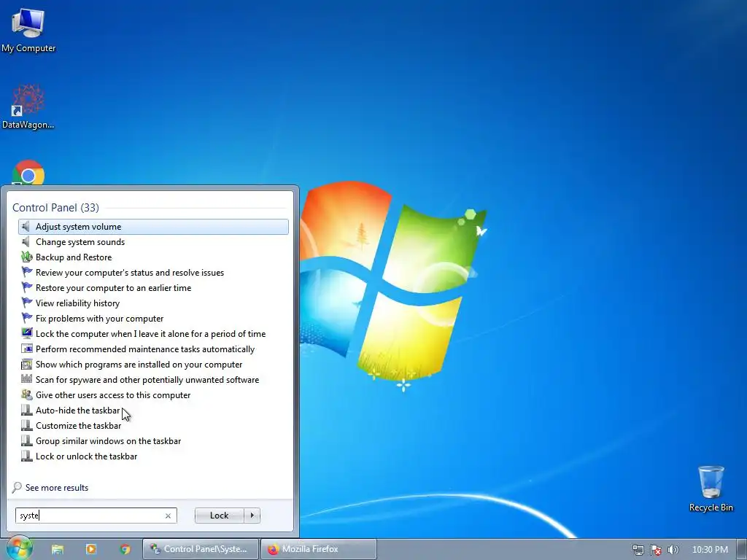Open Restore your computer to earlier time

(x=153, y=287)
